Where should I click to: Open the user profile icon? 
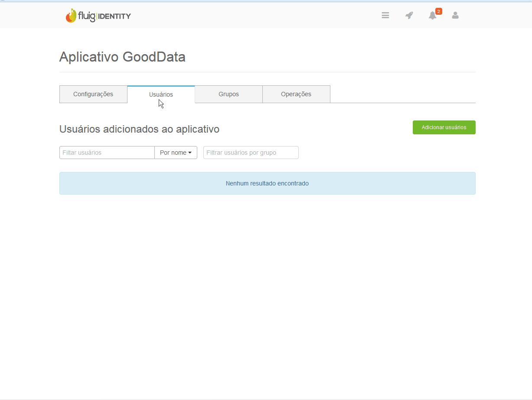pos(455,15)
